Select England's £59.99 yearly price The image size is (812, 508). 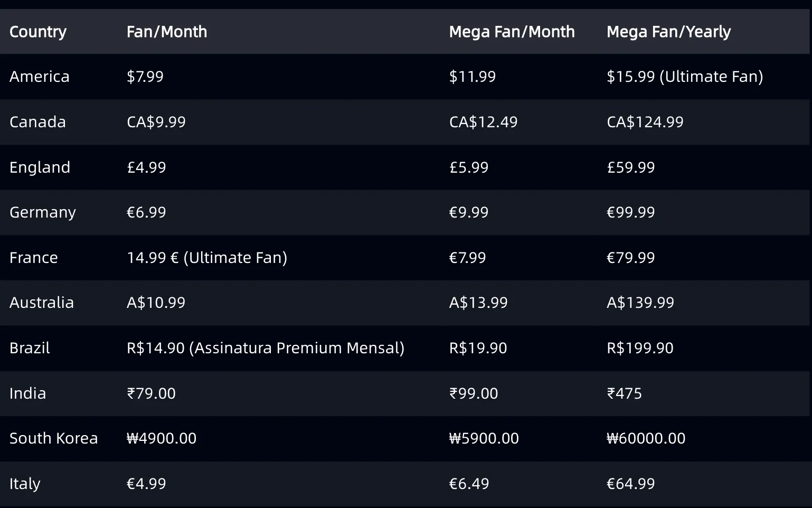point(630,167)
